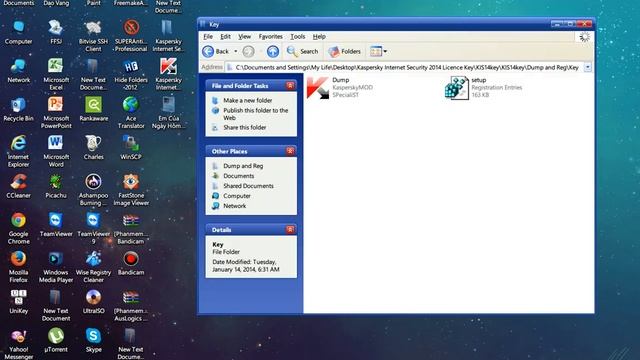Viewport: 640px width, 360px height.
Task: Select the Microsoft PowerPoint desktop icon
Action: pyautogui.click(x=56, y=112)
